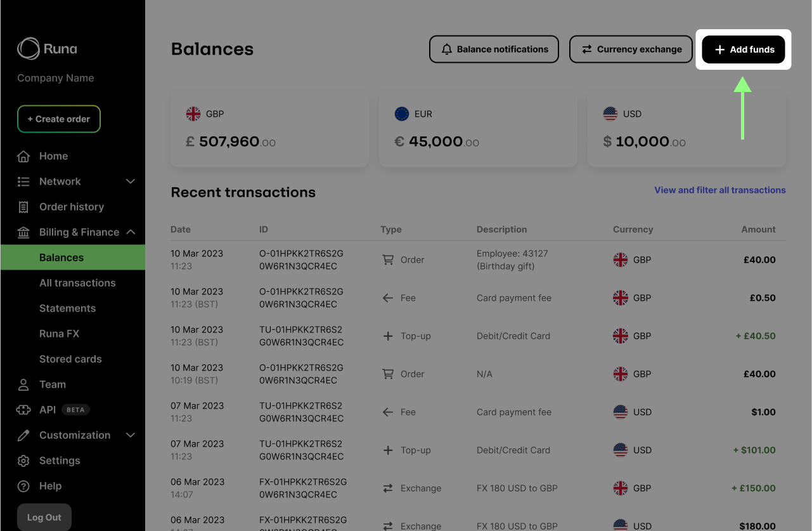Open All transactions in sidebar

(77, 283)
